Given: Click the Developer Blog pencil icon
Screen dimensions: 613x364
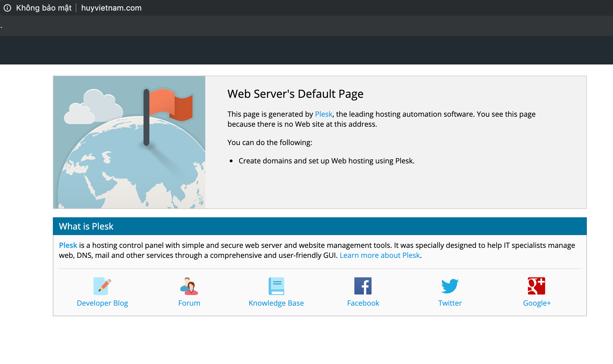Looking at the screenshot, I should click(102, 286).
